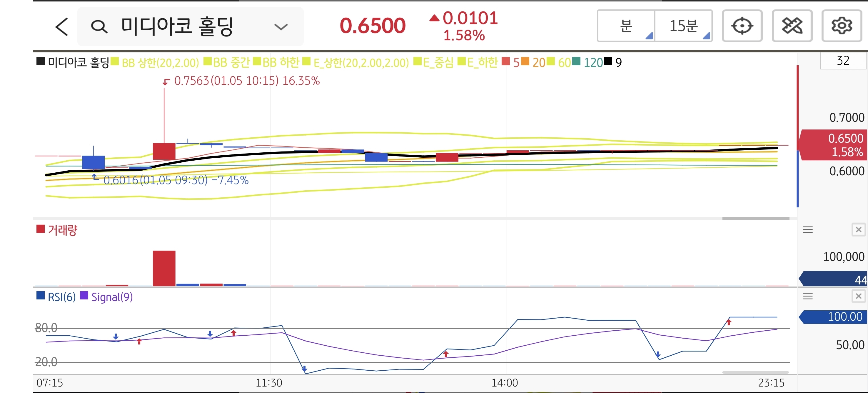Open the 15분 interval dropdown
Screen dimensions: 868x393
pos(683,26)
